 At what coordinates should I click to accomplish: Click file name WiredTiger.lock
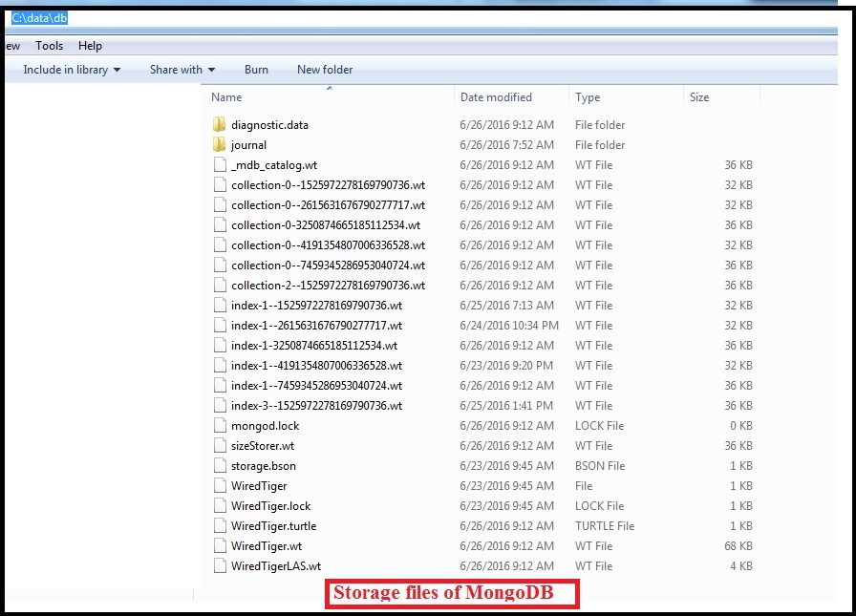270,506
